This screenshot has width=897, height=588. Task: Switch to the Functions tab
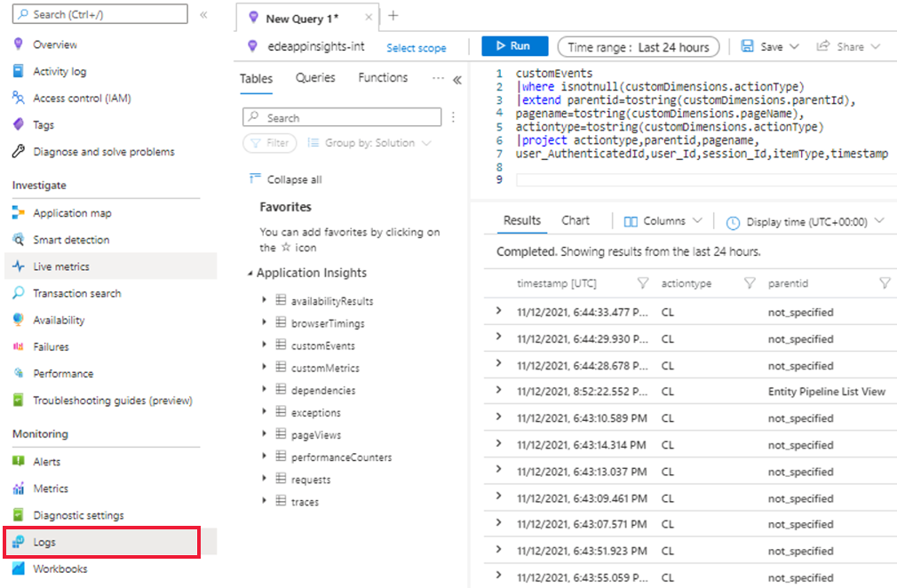coord(383,78)
